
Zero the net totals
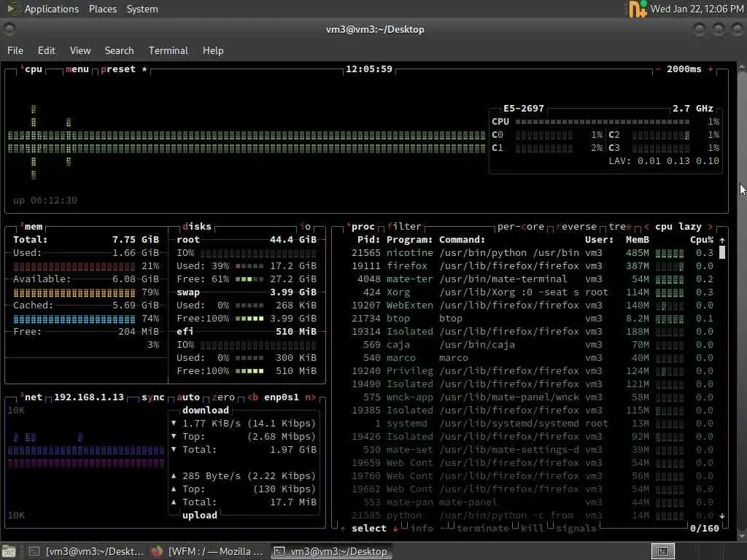pos(223,397)
